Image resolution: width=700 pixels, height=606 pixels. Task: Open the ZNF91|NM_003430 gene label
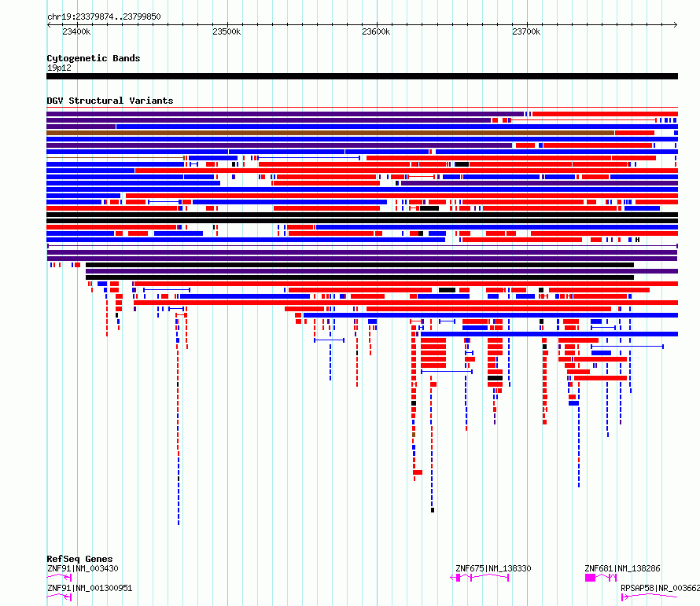[x=83, y=568]
